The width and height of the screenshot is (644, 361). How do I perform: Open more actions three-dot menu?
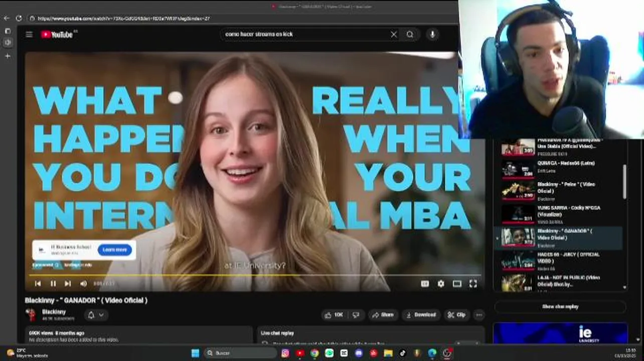click(479, 315)
